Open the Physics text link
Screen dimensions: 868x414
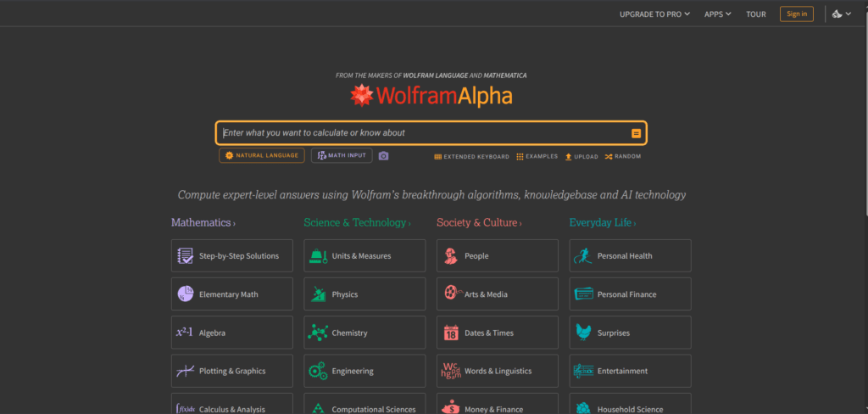pos(345,294)
